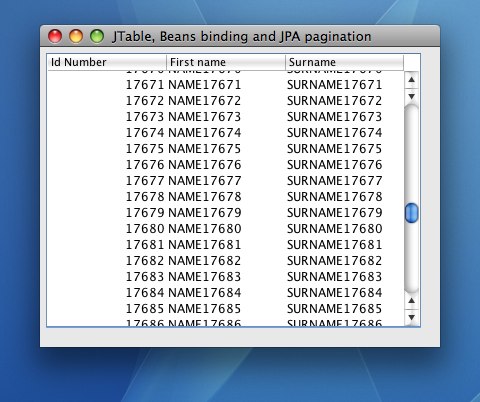Image resolution: width=480 pixels, height=402 pixels.
Task: Select the id cell 17685
Action: [x=107, y=309]
